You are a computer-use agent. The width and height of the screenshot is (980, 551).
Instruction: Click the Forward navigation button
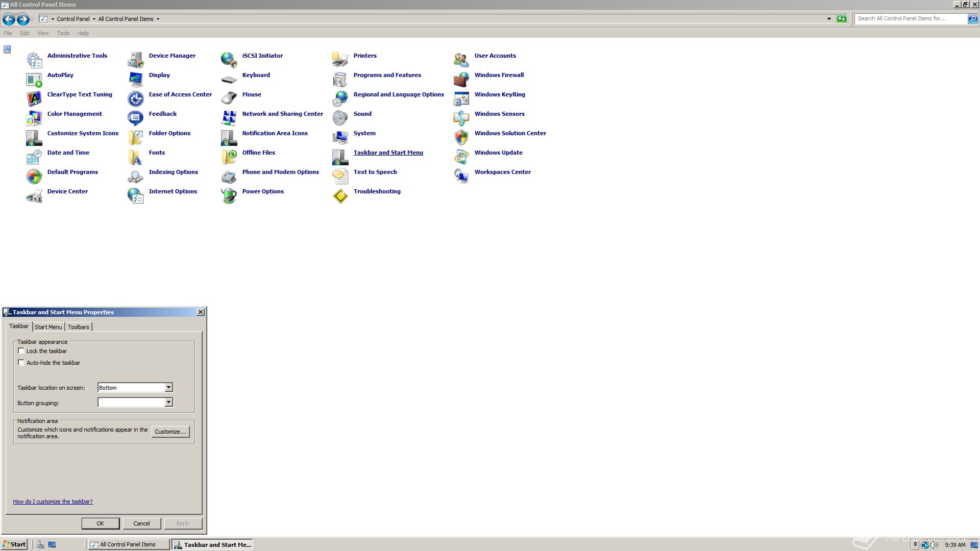(23, 19)
